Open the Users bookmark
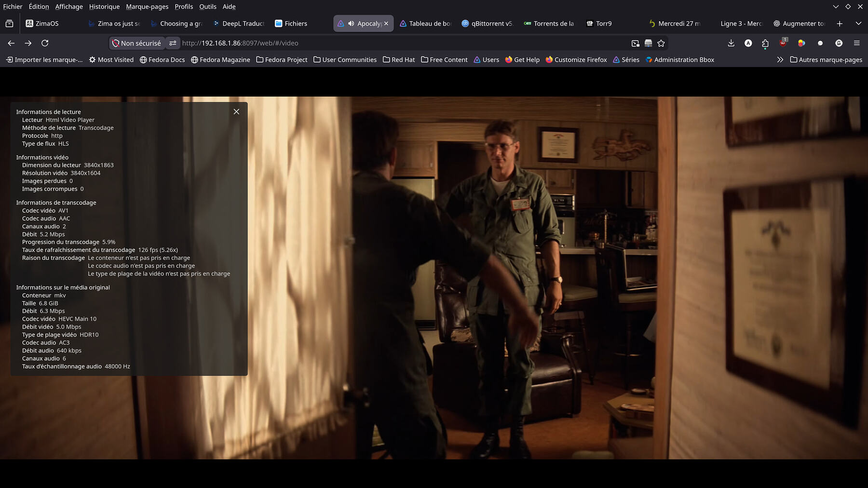Viewport: 868px width, 488px height. pos(486,60)
